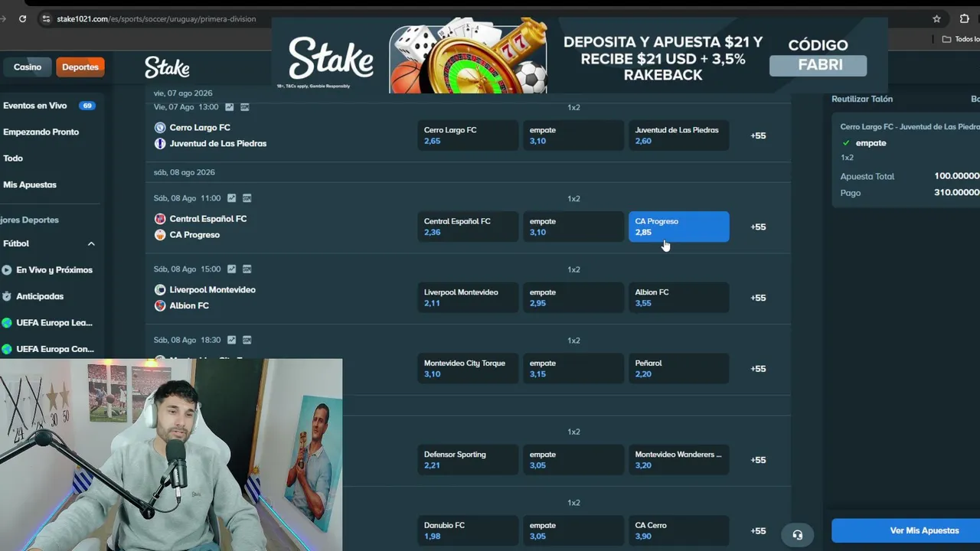Viewport: 980px width, 551px height.
Task: Select the CA Progreso 2,85 odds button
Action: point(679,227)
